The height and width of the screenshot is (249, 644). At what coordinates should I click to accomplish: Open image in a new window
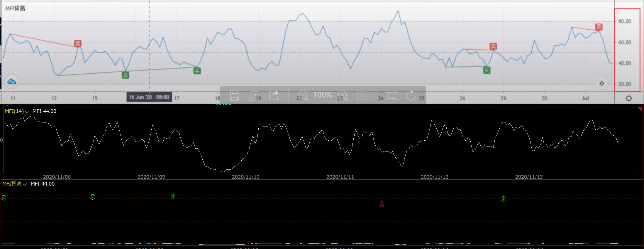[x=254, y=95]
